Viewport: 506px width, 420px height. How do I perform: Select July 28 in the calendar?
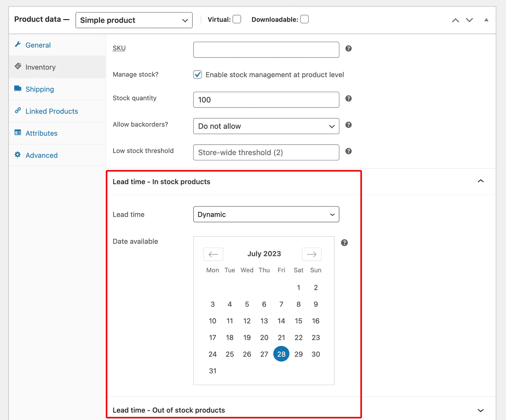[x=281, y=354]
